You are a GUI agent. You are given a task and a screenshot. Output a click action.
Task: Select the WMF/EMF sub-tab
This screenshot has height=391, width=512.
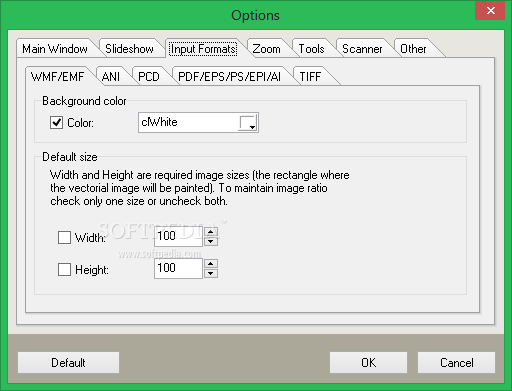pos(58,77)
